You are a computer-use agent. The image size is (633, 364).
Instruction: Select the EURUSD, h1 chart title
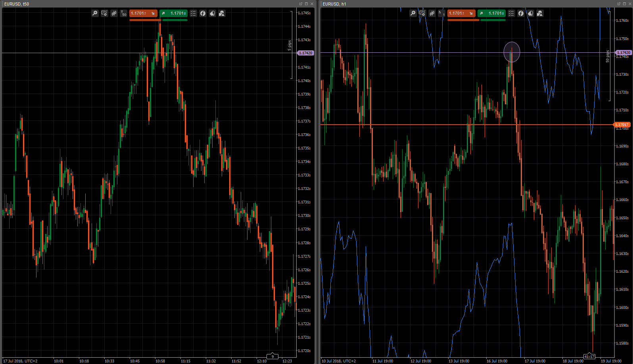coord(334,4)
